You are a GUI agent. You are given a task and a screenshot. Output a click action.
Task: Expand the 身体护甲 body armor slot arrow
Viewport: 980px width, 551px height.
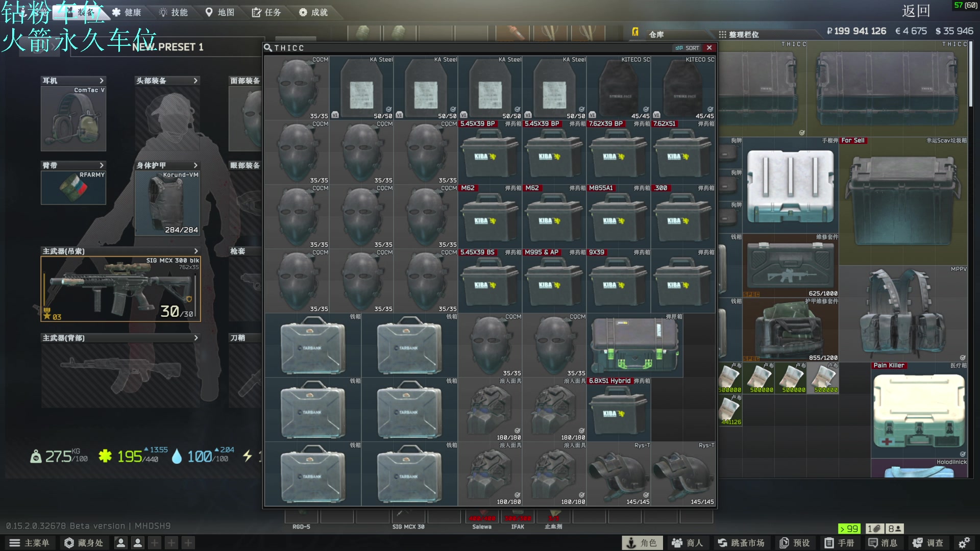[195, 165]
